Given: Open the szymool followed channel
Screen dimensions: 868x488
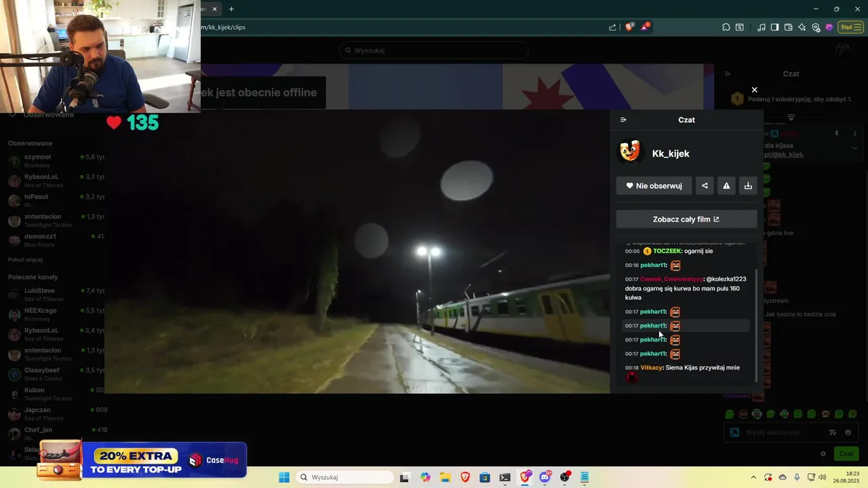Looking at the screenshot, I should (x=54, y=161).
